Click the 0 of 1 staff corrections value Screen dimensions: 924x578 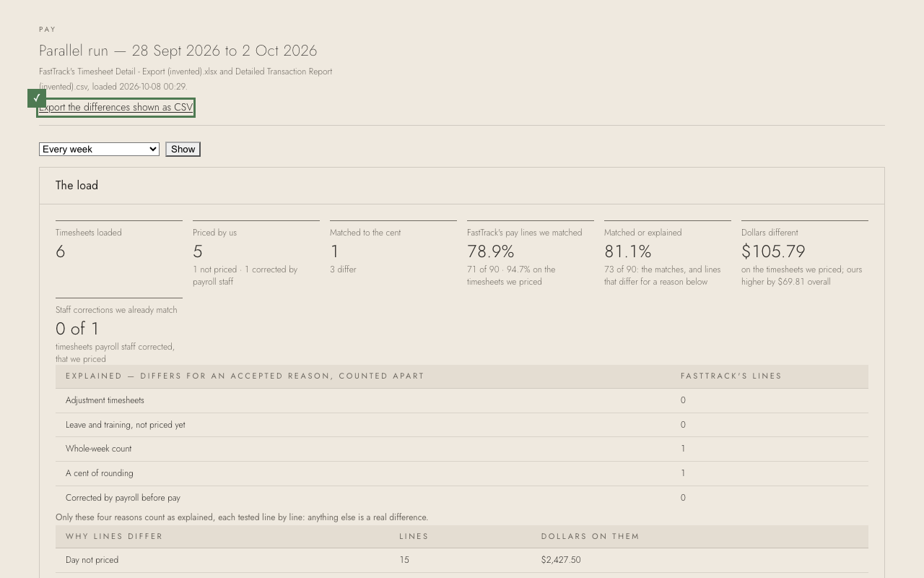pyautogui.click(x=77, y=329)
